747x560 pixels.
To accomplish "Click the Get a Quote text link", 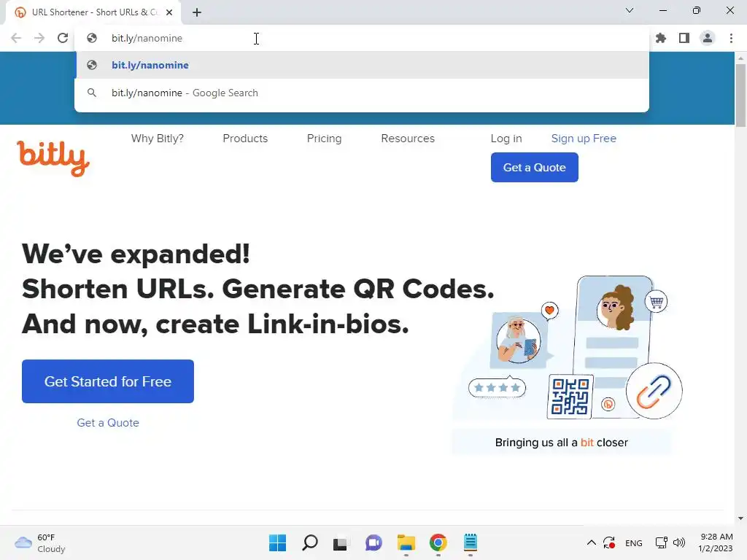I will (108, 423).
